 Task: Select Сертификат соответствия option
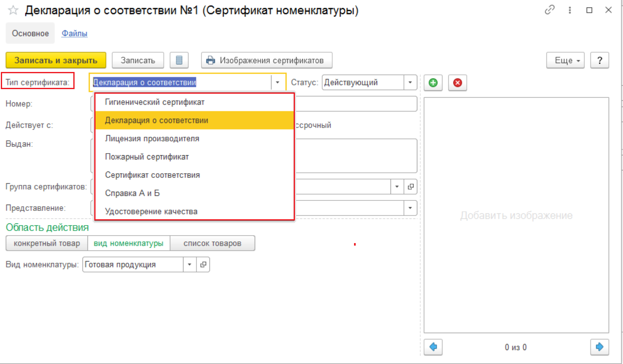194,175
